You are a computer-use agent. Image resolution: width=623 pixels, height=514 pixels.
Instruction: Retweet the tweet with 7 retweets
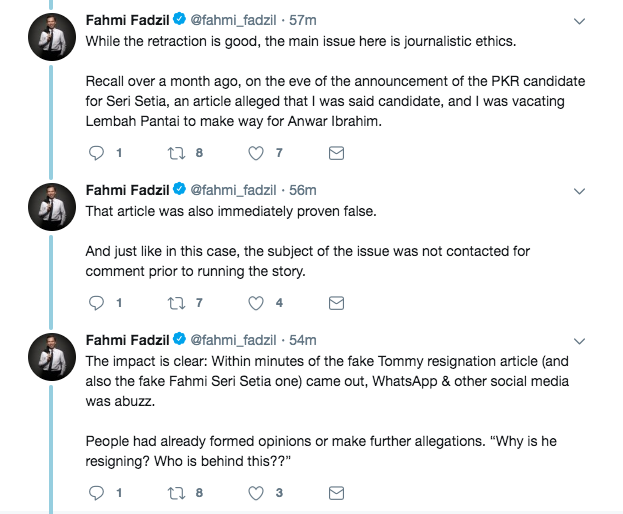(176, 302)
